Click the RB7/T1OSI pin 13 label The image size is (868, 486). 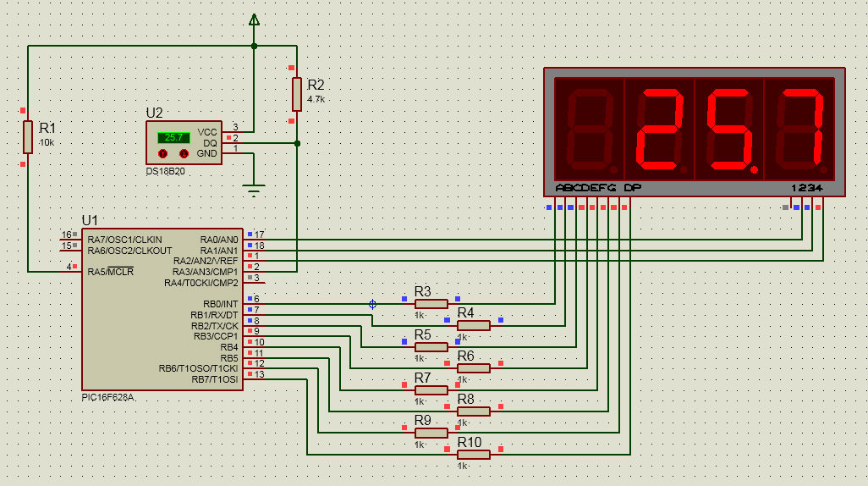[217, 379]
